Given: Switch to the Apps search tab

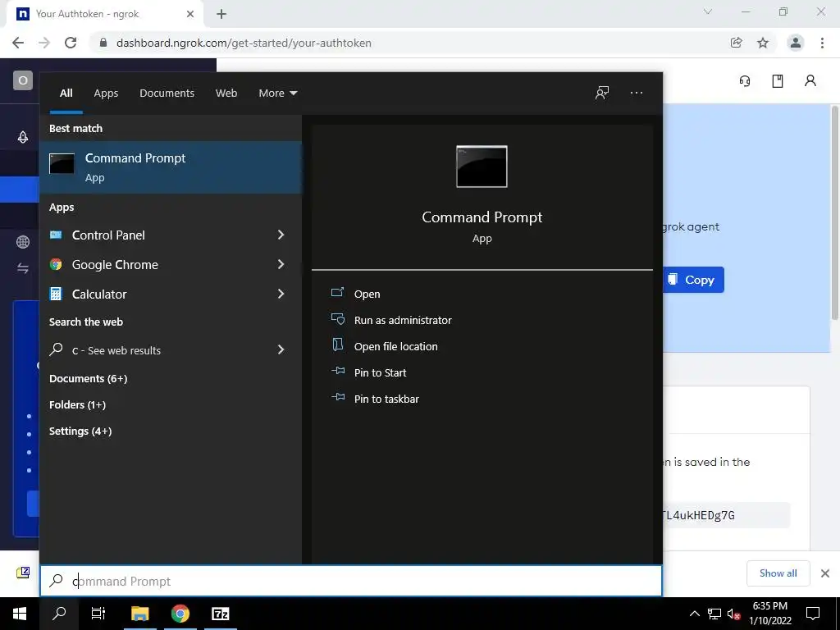Looking at the screenshot, I should (x=106, y=94).
